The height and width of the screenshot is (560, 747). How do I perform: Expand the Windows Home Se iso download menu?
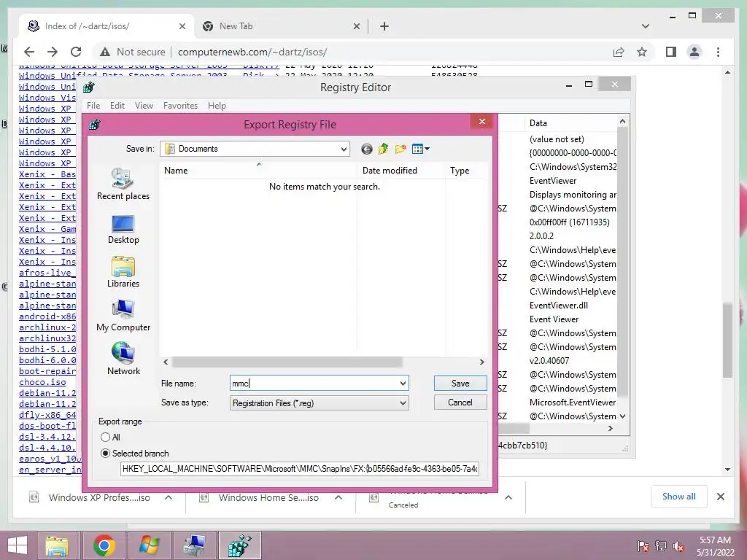[338, 497]
